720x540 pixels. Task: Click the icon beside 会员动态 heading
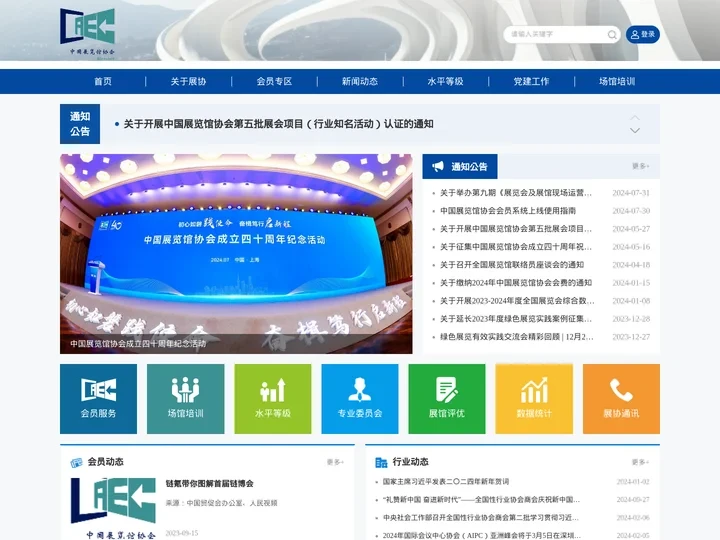tap(76, 462)
